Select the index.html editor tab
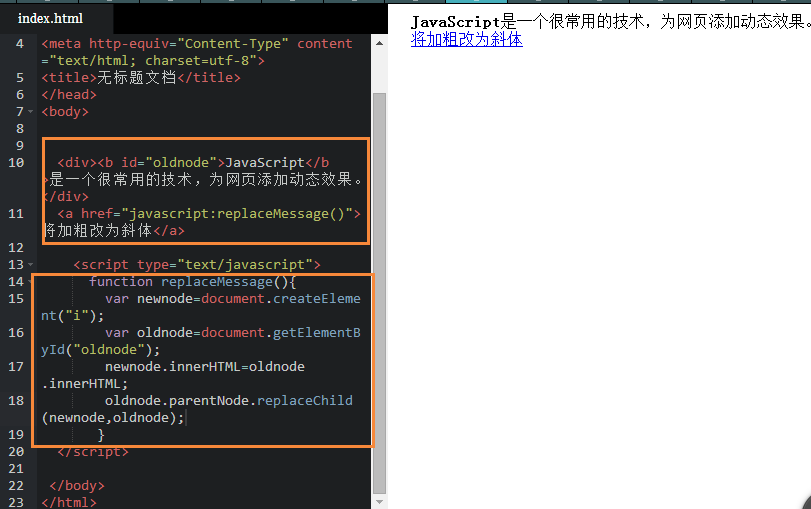 coord(50,19)
